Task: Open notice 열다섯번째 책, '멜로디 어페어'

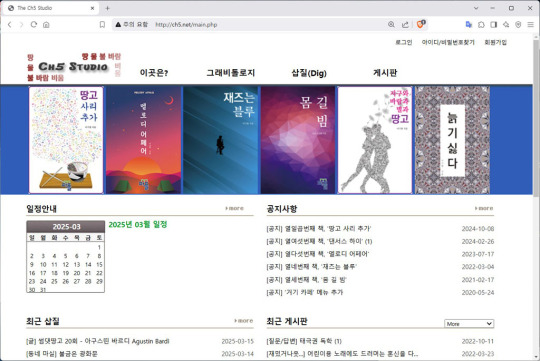Action: coord(318,254)
